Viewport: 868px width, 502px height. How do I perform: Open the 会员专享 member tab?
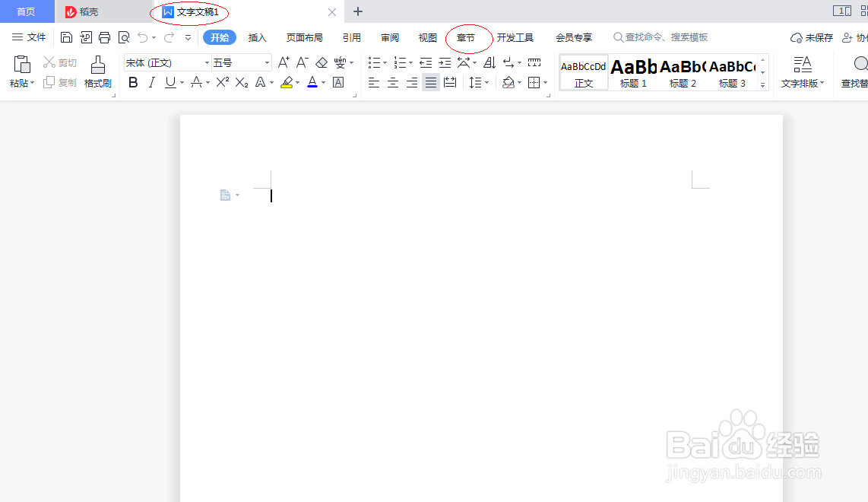pyautogui.click(x=574, y=38)
